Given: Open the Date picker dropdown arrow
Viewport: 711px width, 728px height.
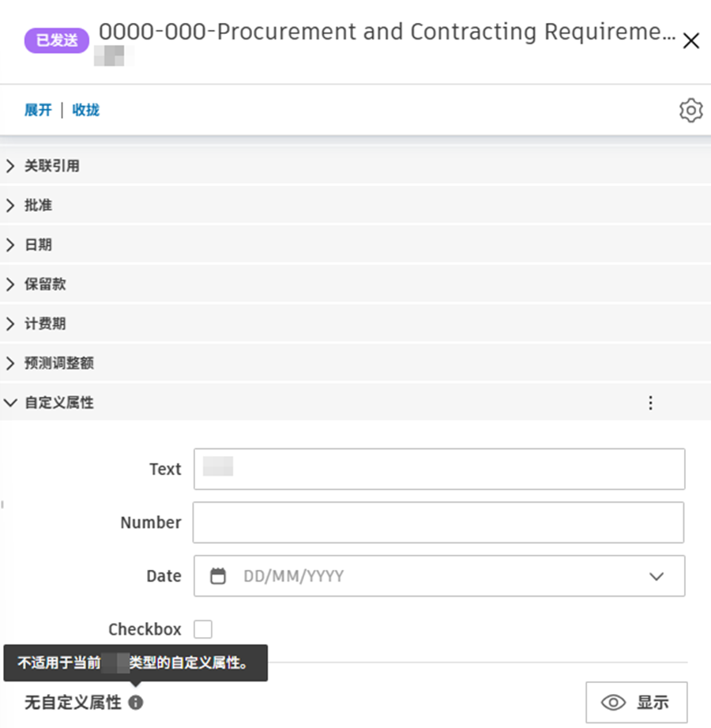Looking at the screenshot, I should click(656, 576).
